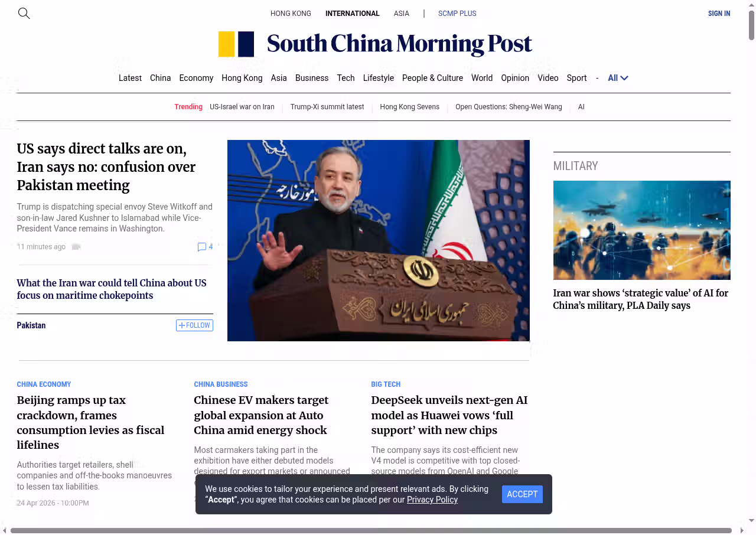Image resolution: width=756 pixels, height=535 pixels.
Task: Accept the cookies notice
Action: [x=522, y=494]
